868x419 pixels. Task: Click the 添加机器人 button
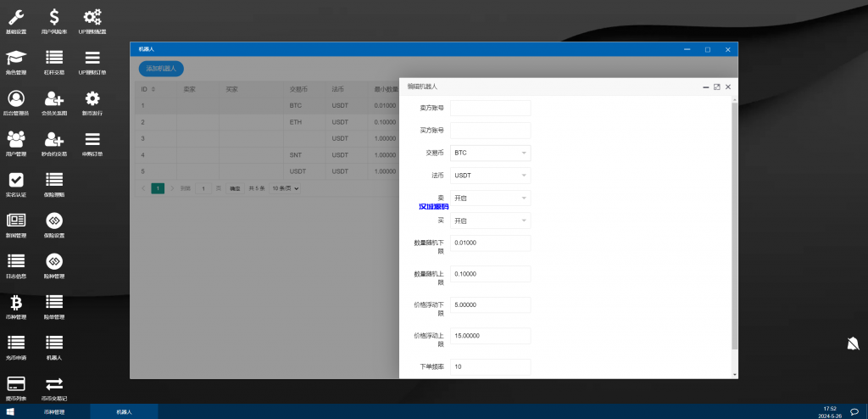161,69
